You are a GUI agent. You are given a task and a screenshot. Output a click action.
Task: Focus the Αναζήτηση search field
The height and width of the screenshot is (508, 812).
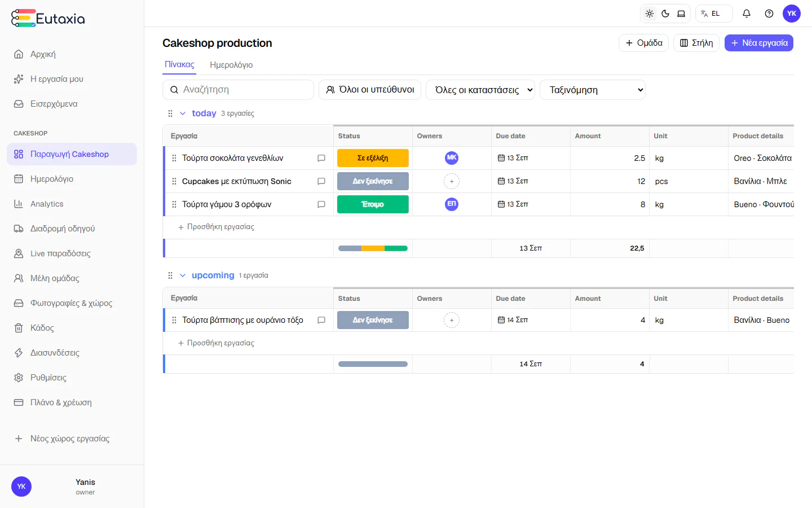238,90
